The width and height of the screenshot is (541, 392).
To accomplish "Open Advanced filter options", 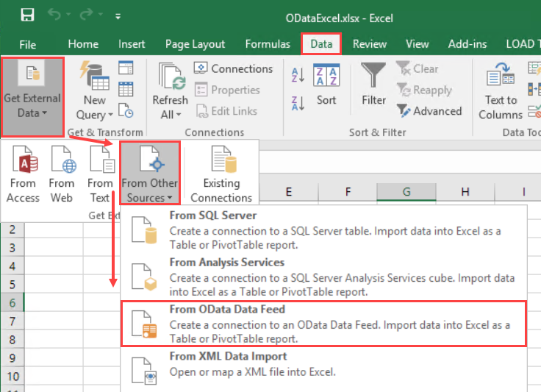I will tap(429, 111).
